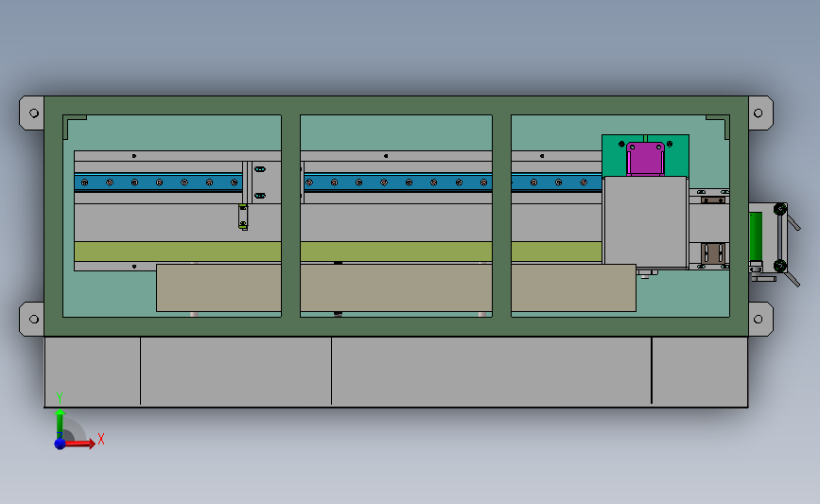Select frame bar between left and middle windows
The image size is (820, 504).
pyautogui.click(x=290, y=216)
